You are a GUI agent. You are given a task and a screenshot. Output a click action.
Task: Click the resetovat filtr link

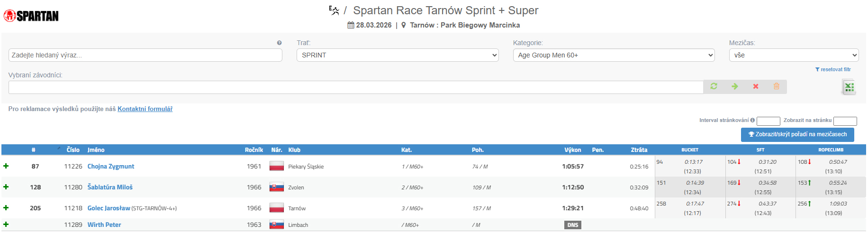pos(833,69)
